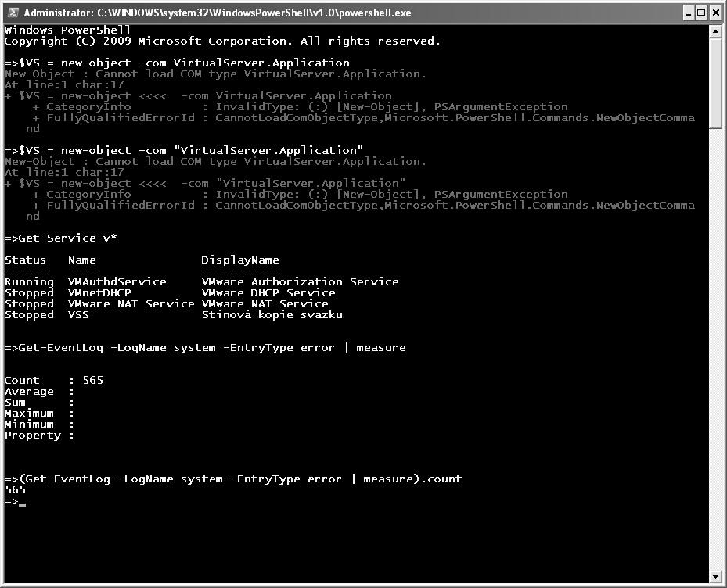Click the scrollbar up arrow

tap(715, 32)
